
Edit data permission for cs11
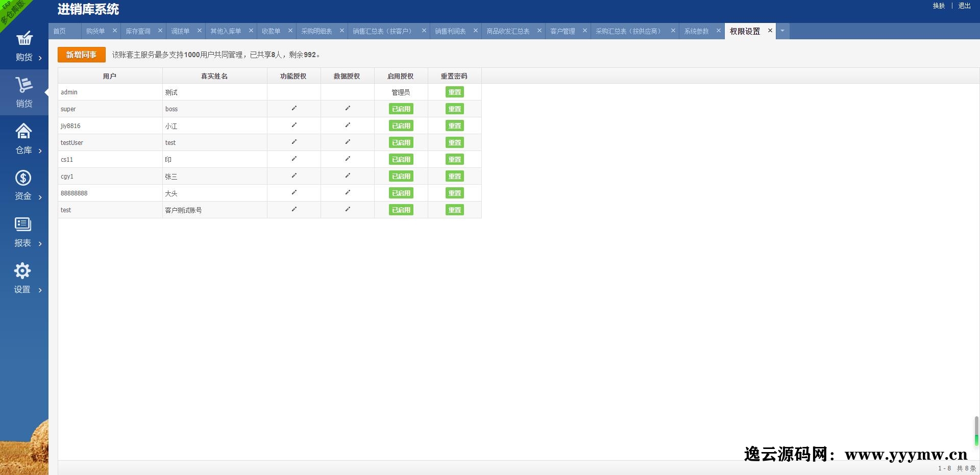click(x=348, y=159)
